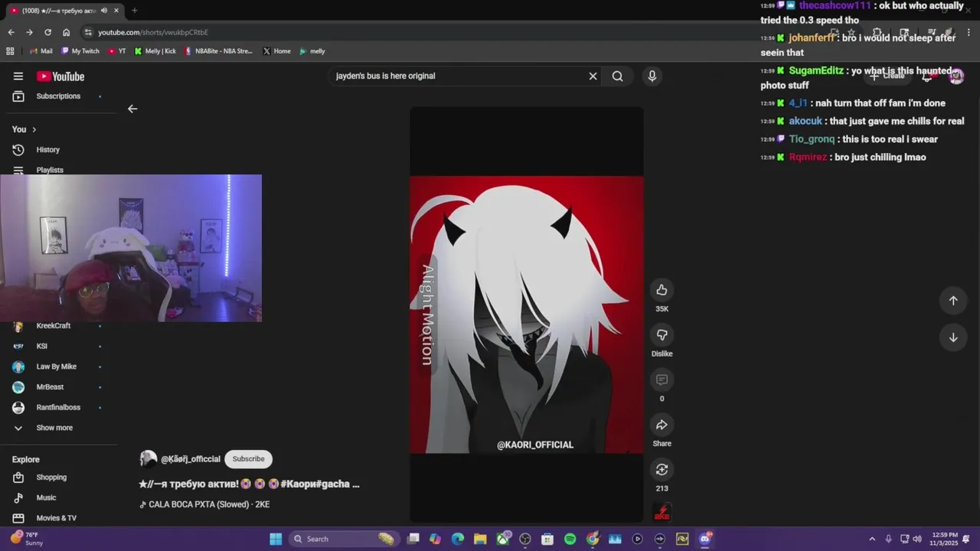Go to next Short with down arrow
Viewport: 980px width, 551px height.
(953, 337)
